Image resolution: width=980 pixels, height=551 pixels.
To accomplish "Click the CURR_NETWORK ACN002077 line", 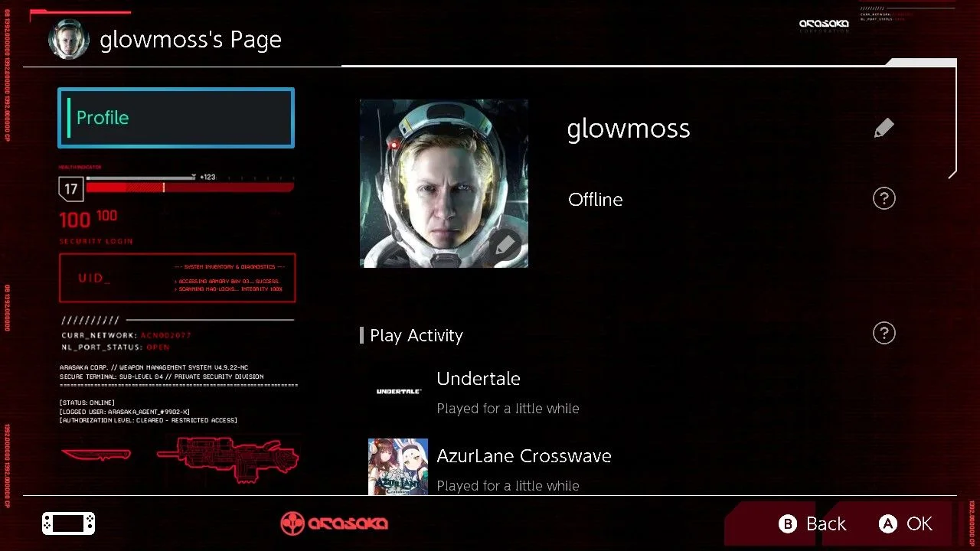I will 126,335.
